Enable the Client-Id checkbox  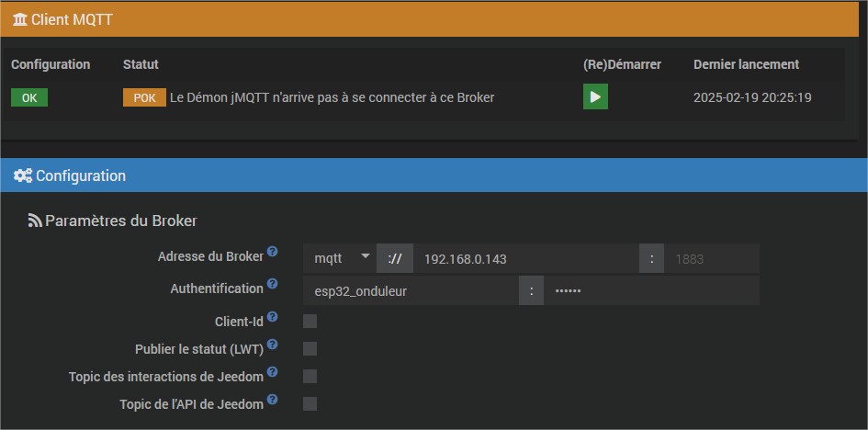pos(310,321)
